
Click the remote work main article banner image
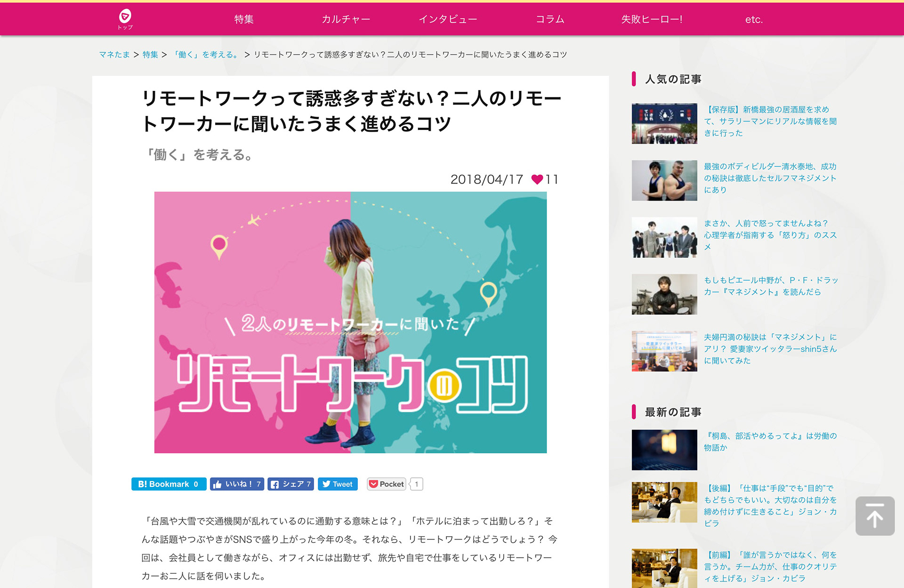tap(350, 322)
